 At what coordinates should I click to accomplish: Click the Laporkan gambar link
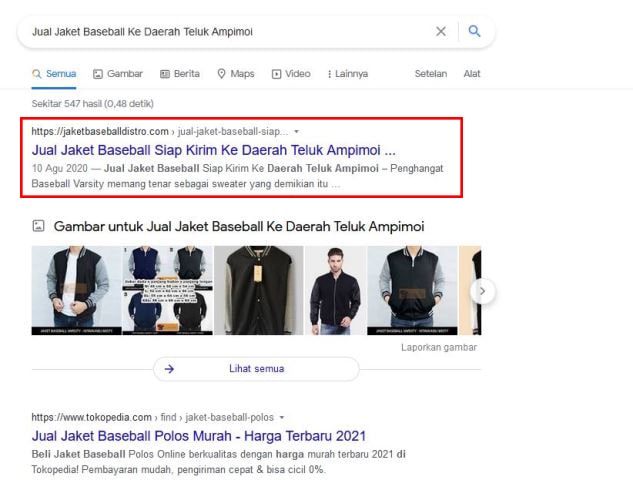pyautogui.click(x=438, y=348)
